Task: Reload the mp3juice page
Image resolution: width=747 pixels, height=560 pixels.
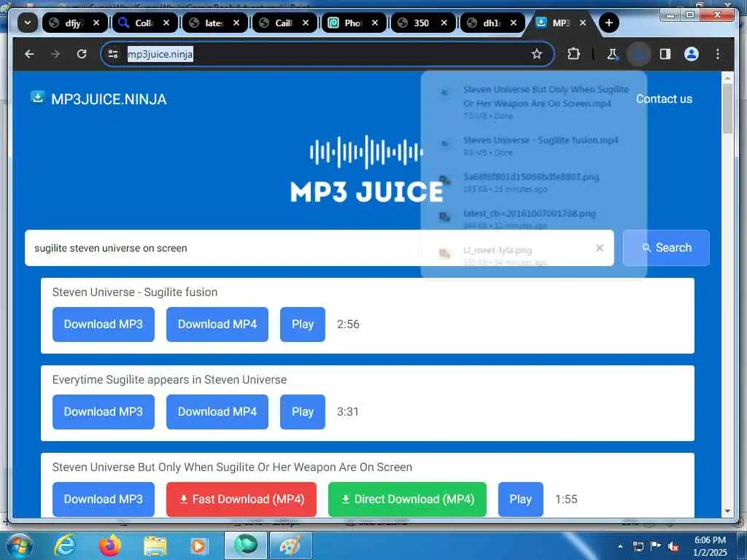Action: [82, 54]
